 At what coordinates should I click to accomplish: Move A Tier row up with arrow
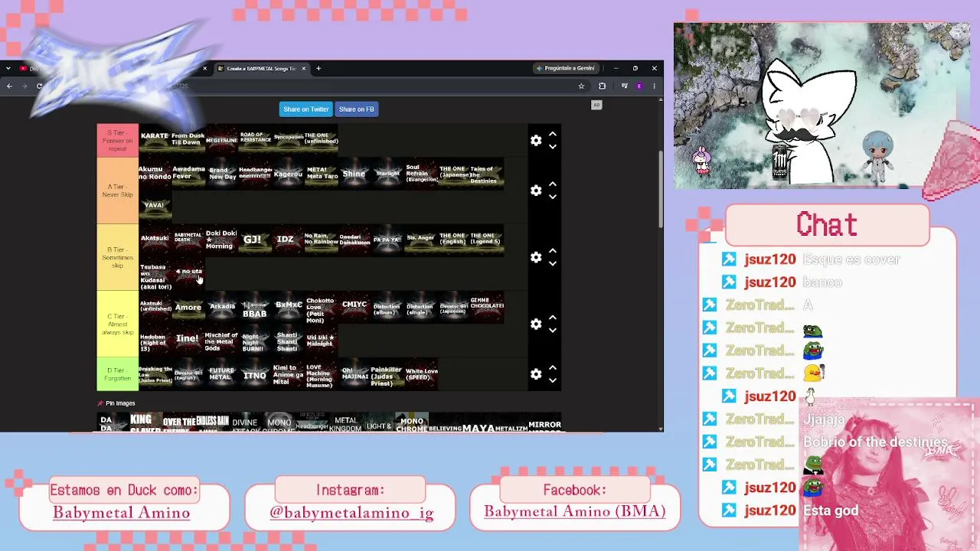click(x=553, y=184)
